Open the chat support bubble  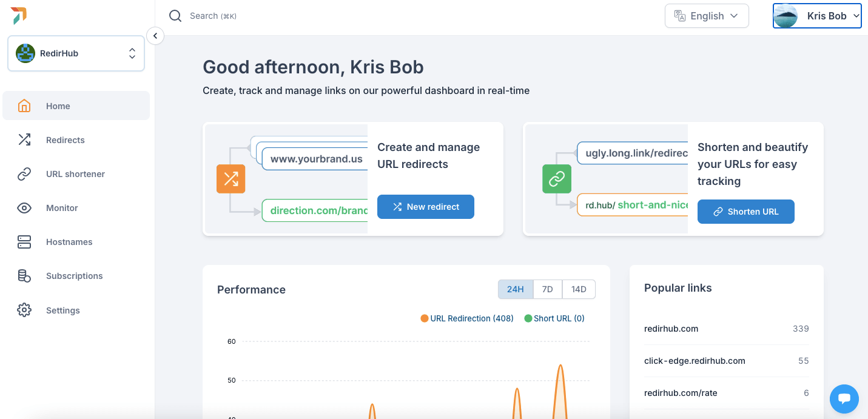pyautogui.click(x=844, y=399)
